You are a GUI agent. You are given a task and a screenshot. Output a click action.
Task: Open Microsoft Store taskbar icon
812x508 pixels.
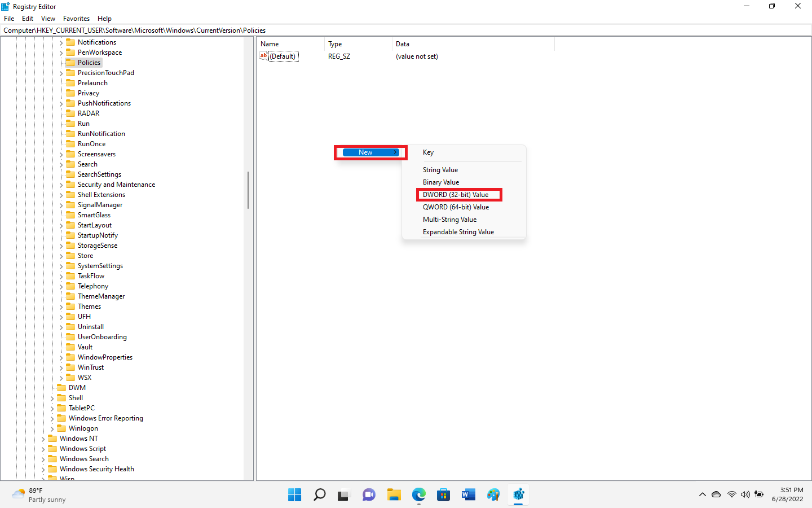[x=443, y=495]
